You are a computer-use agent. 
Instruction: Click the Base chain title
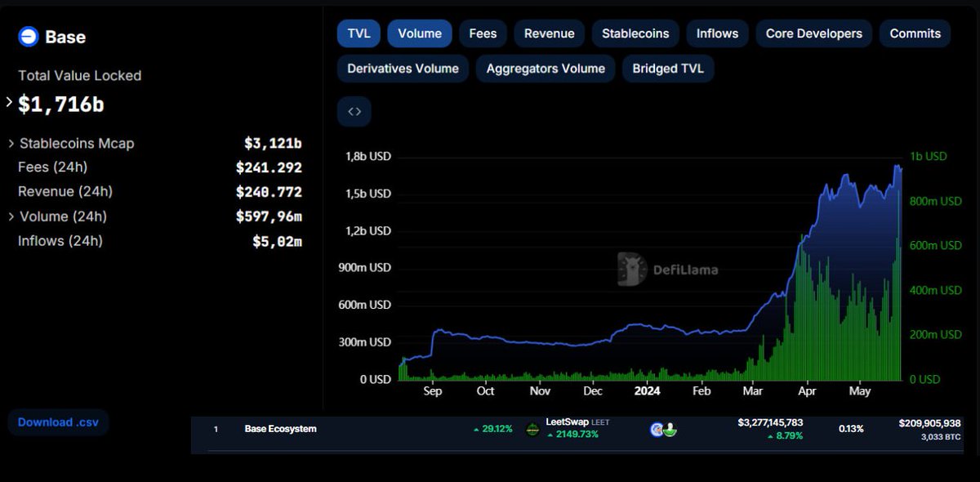(x=65, y=37)
